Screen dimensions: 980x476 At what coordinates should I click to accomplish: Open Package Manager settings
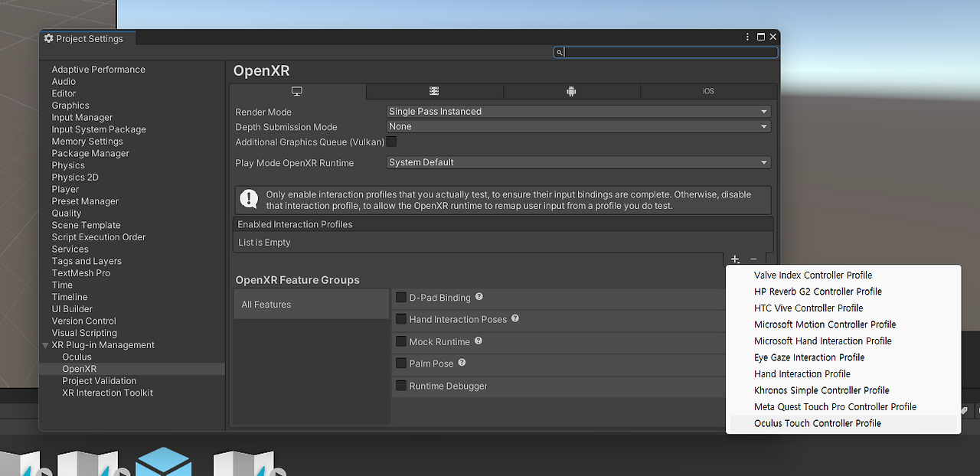click(x=90, y=154)
